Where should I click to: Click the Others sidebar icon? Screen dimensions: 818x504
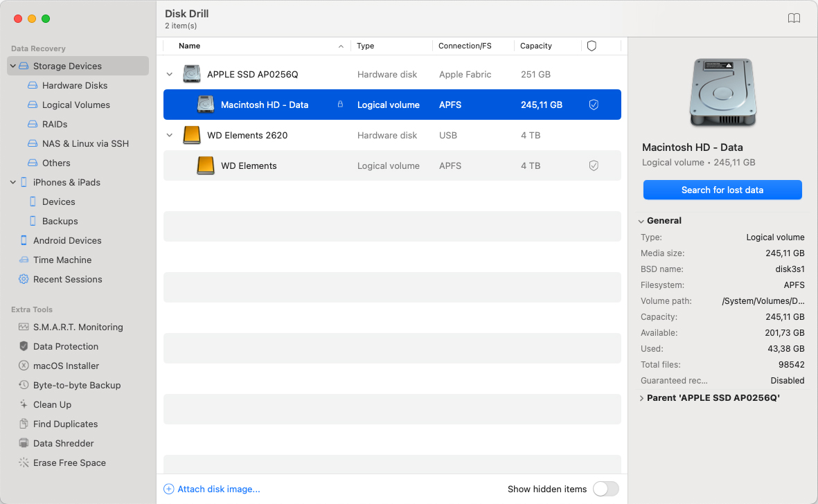click(x=33, y=163)
